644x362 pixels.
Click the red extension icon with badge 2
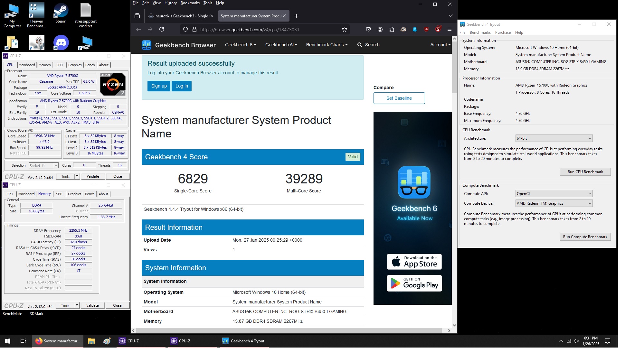point(438,29)
